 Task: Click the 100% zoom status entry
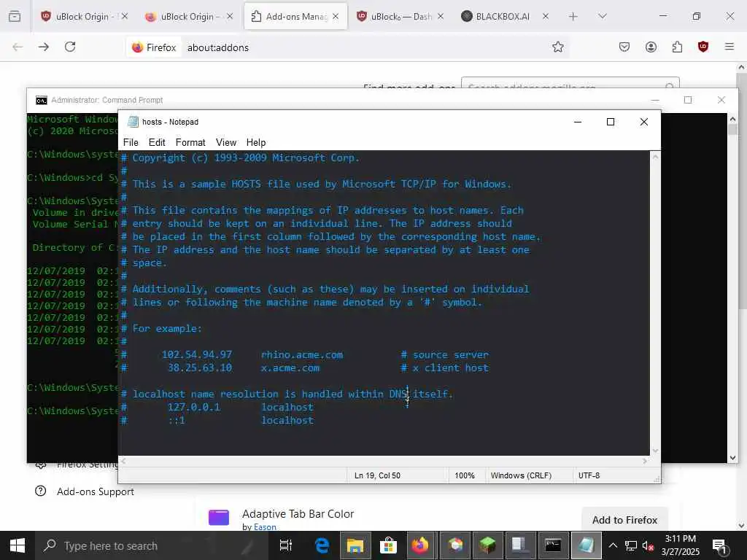click(x=465, y=475)
